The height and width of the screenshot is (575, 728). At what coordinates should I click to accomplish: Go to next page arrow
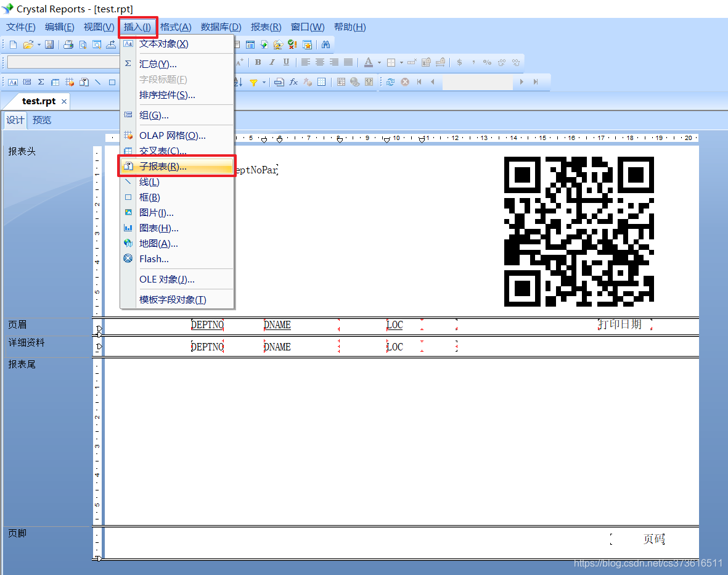(521, 82)
